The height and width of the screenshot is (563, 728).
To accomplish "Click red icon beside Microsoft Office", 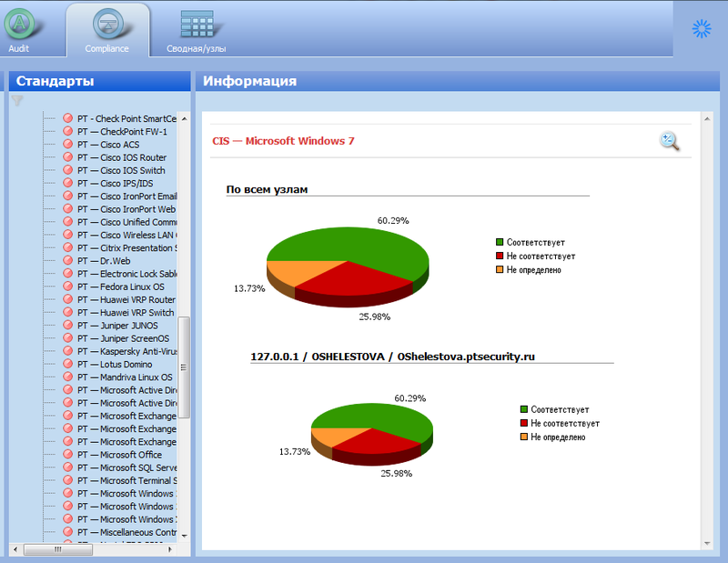I will (67, 455).
